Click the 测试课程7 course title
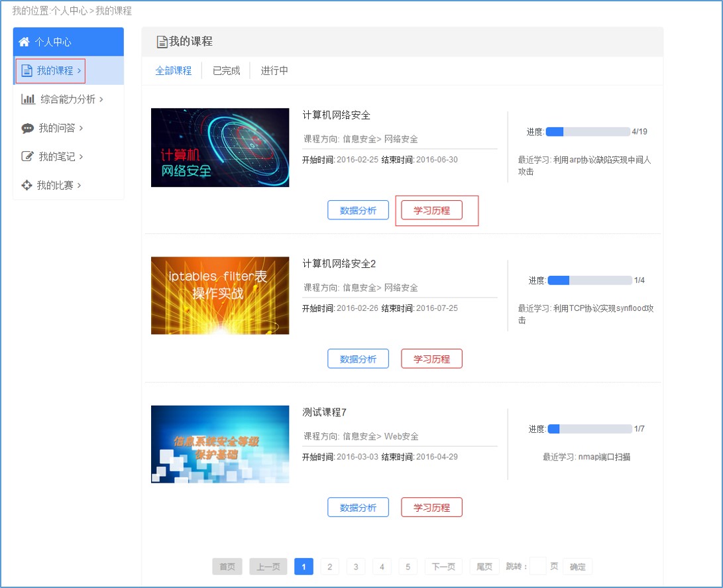The width and height of the screenshot is (723, 588). click(324, 412)
